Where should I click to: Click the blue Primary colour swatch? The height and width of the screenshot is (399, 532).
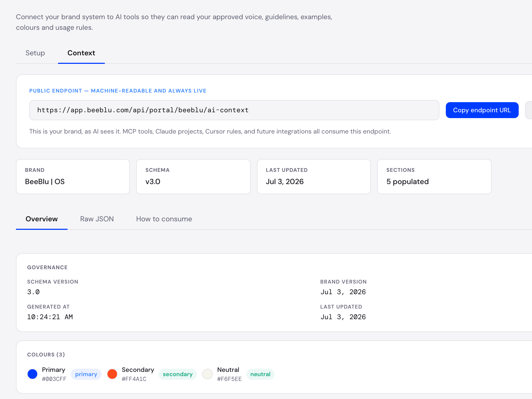click(x=32, y=374)
